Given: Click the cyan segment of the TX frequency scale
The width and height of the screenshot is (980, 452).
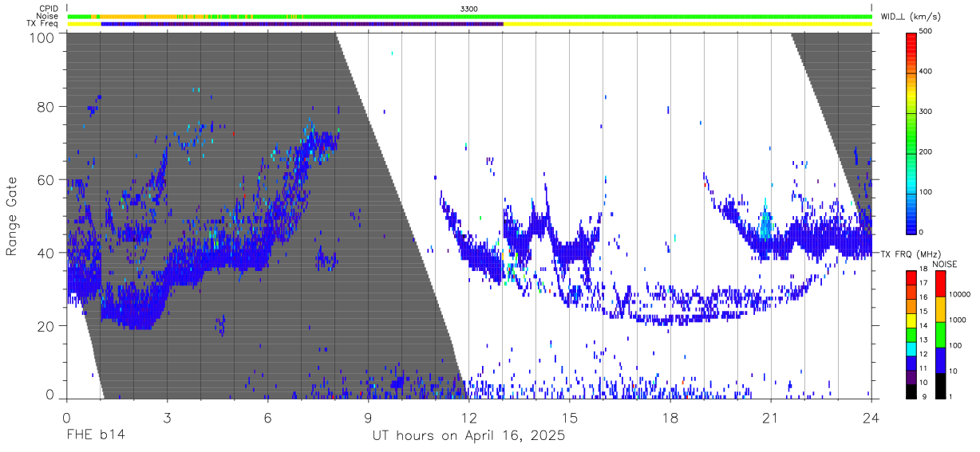Looking at the screenshot, I should click(911, 348).
